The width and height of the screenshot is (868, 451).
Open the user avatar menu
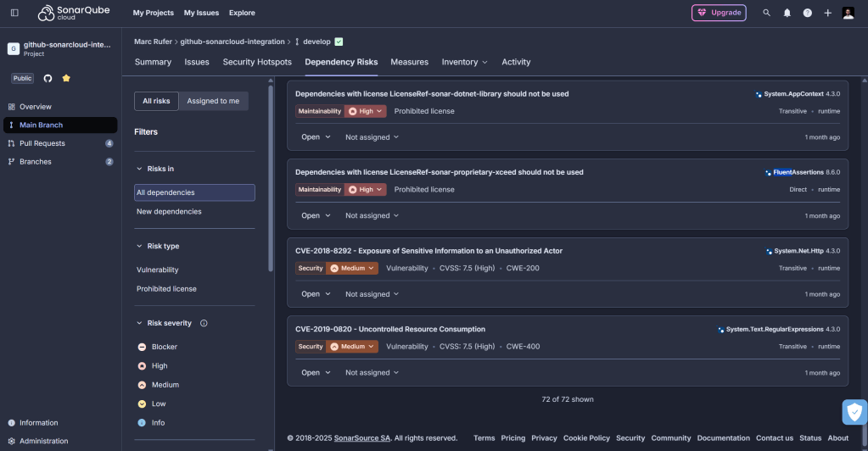(x=848, y=13)
